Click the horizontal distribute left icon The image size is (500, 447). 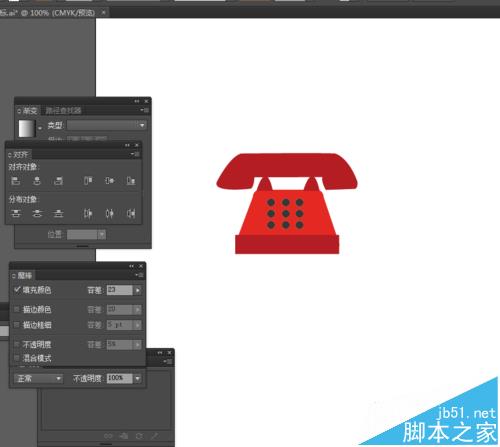coord(88,213)
